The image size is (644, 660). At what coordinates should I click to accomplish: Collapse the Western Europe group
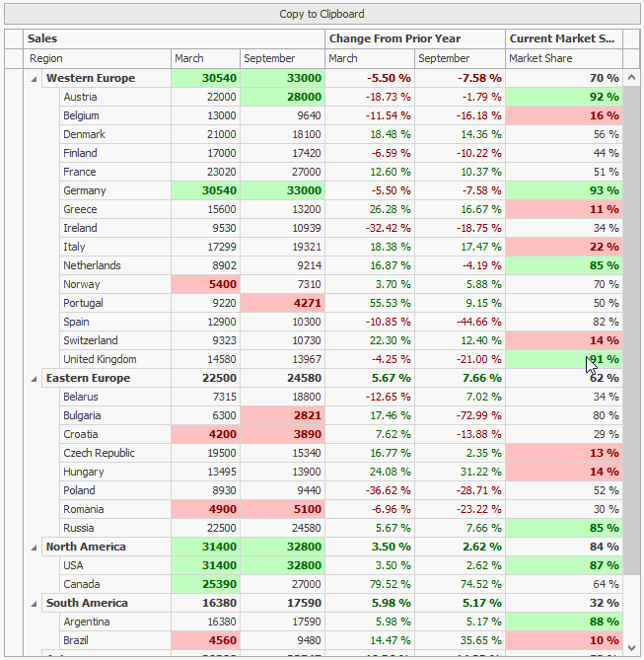(x=34, y=78)
